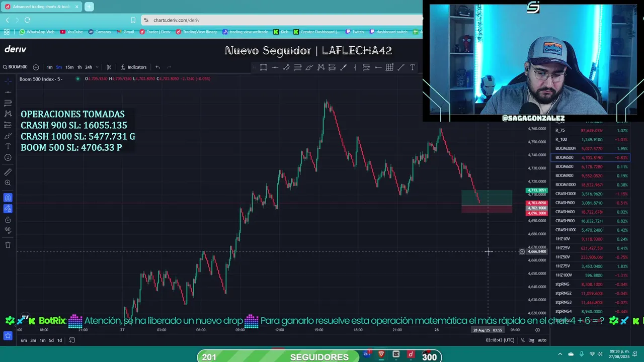
Task: Open the emoji icons tool
Action: point(8,157)
